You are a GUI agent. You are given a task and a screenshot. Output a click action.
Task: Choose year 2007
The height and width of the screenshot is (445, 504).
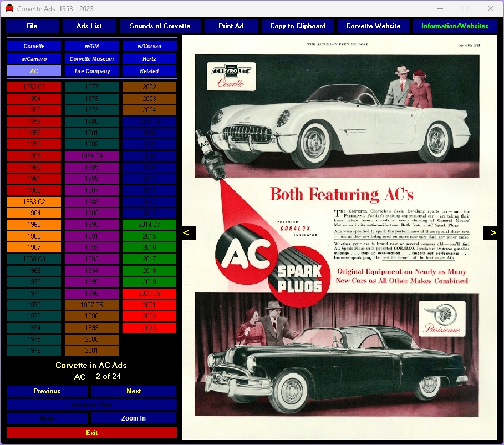(x=150, y=144)
